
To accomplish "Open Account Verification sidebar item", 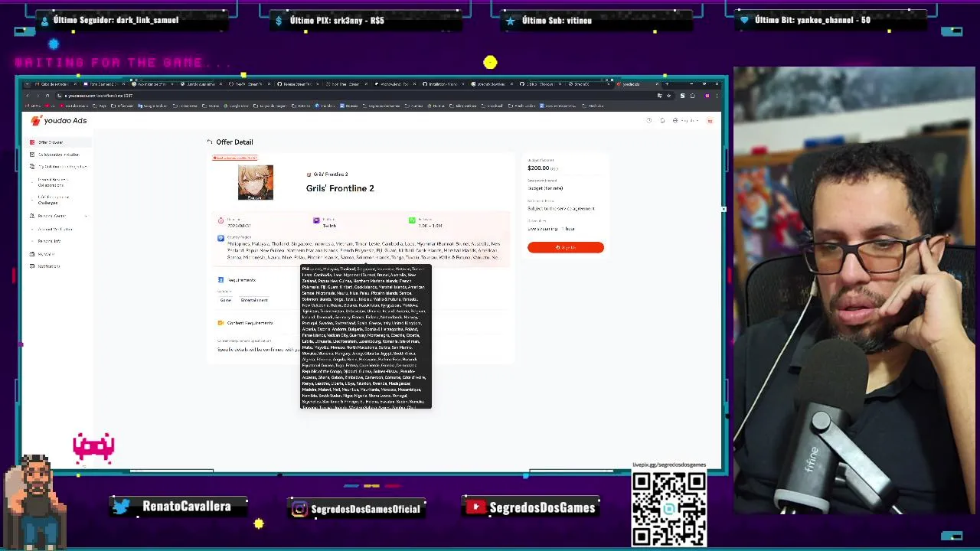I will pos(55,229).
